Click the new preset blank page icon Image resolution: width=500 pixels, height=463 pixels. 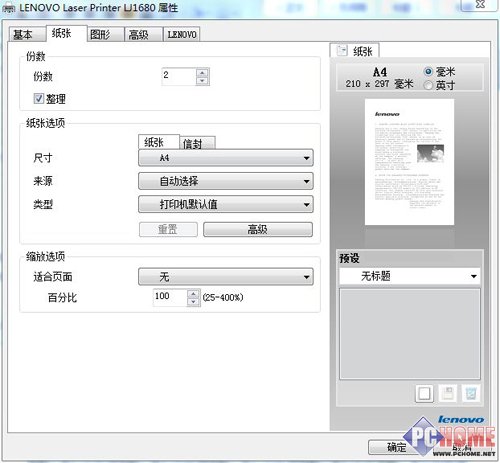tap(424, 394)
